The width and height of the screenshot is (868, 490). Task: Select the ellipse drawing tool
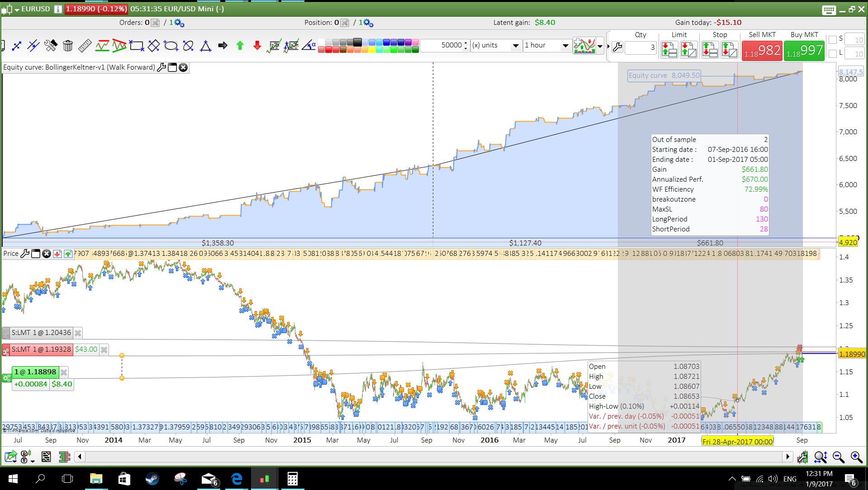pyautogui.click(x=171, y=45)
